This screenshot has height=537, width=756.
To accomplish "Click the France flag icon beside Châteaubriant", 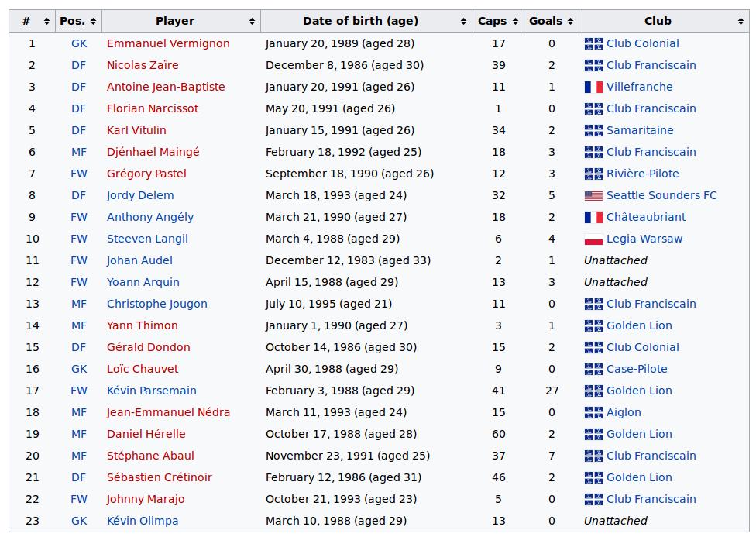I will tap(593, 217).
